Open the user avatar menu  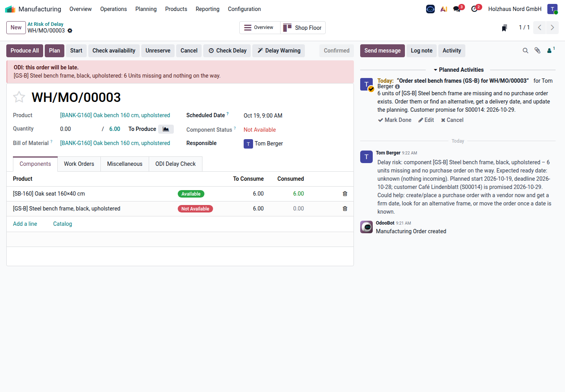[552, 9]
